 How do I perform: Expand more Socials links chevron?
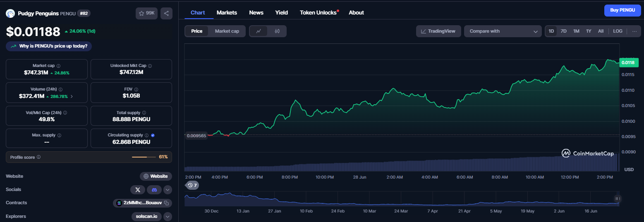click(168, 190)
